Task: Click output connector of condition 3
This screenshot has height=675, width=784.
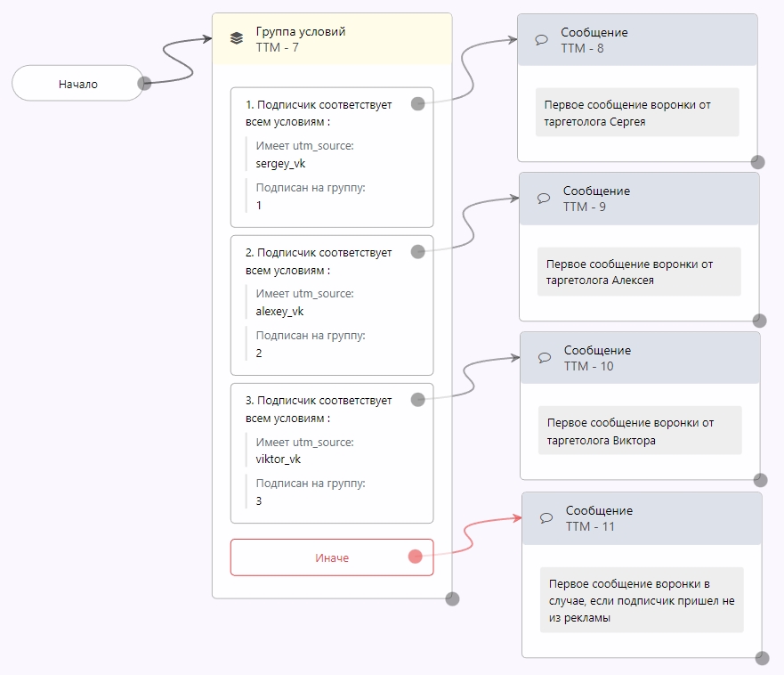Action: coord(417,400)
